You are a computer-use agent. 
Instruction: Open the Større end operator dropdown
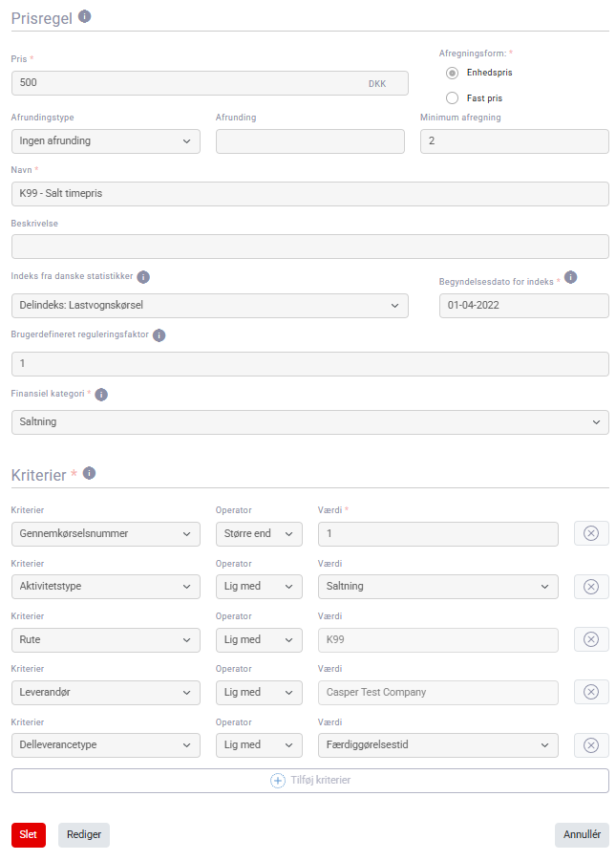tap(259, 534)
